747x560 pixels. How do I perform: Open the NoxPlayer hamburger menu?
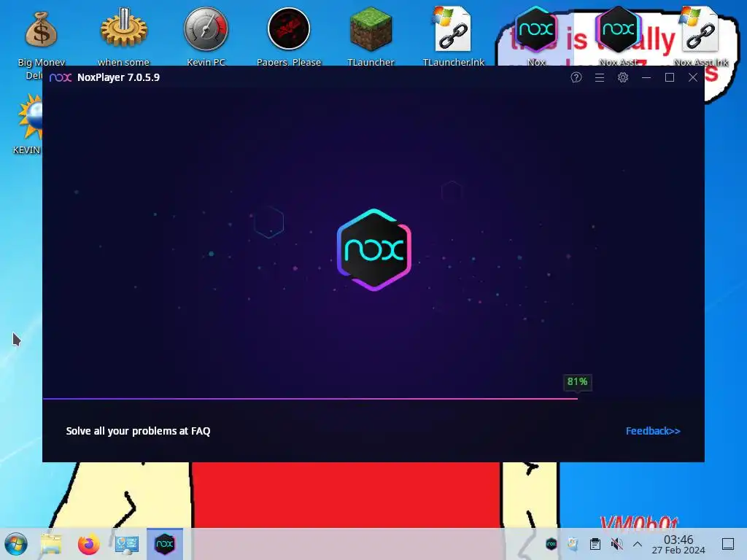click(600, 77)
